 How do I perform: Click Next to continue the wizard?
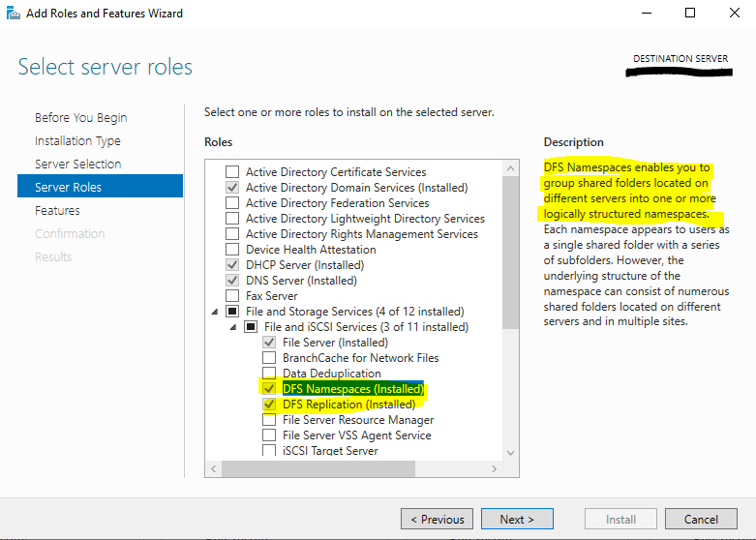coord(517,520)
